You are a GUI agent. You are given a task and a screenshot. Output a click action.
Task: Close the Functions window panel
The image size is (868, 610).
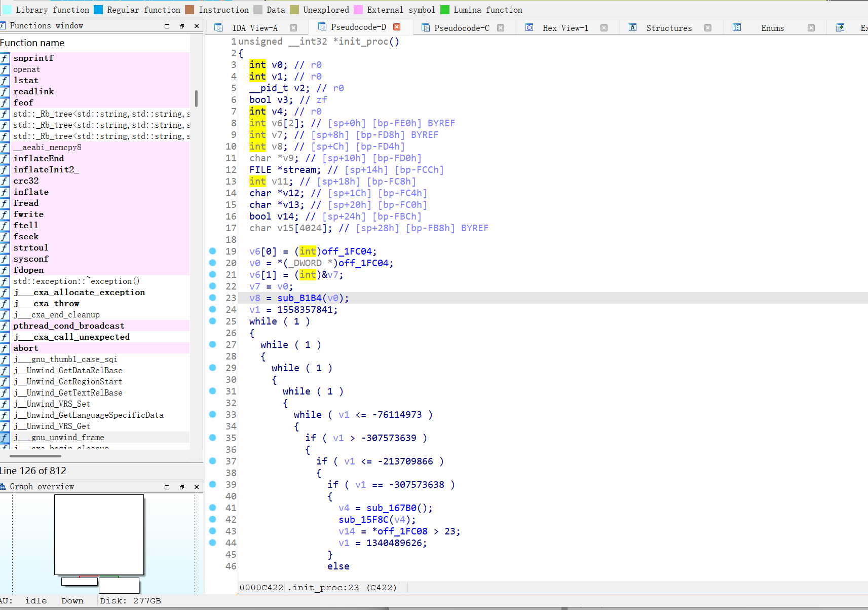197,26
